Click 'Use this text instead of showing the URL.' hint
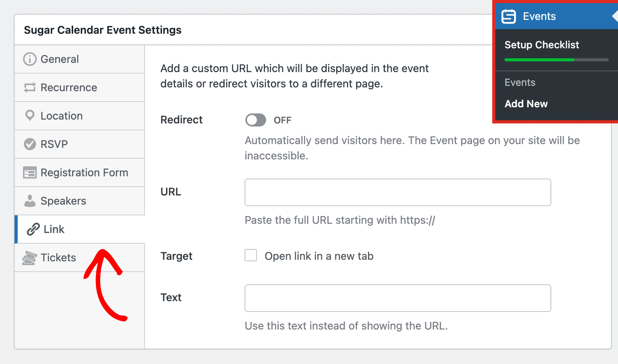Viewport: 618px width, 364px height. [346, 326]
